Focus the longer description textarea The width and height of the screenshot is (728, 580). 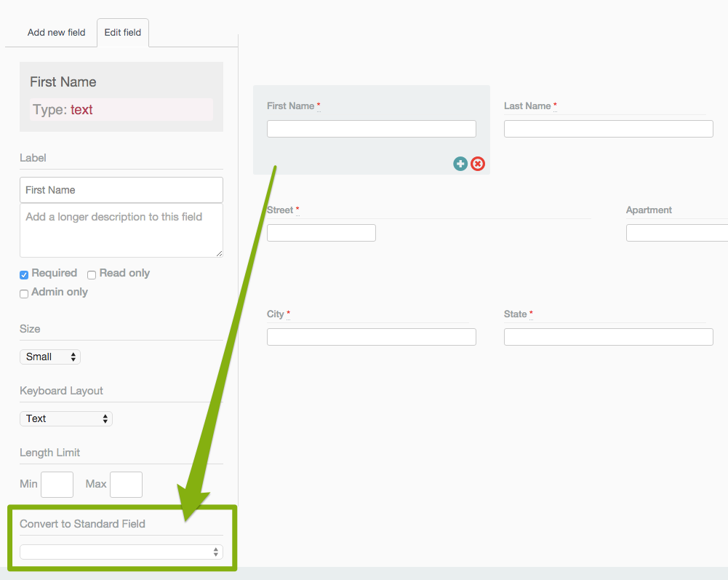point(121,231)
